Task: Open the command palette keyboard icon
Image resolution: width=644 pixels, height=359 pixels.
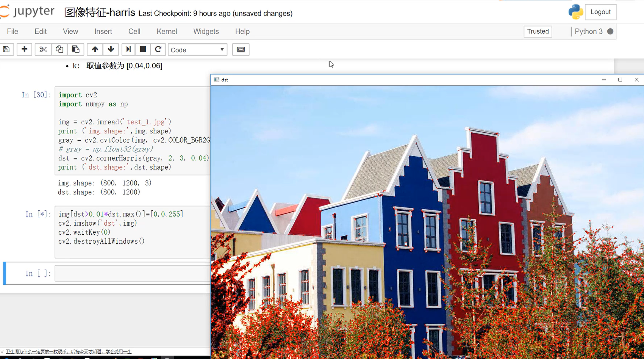Action: point(241,50)
